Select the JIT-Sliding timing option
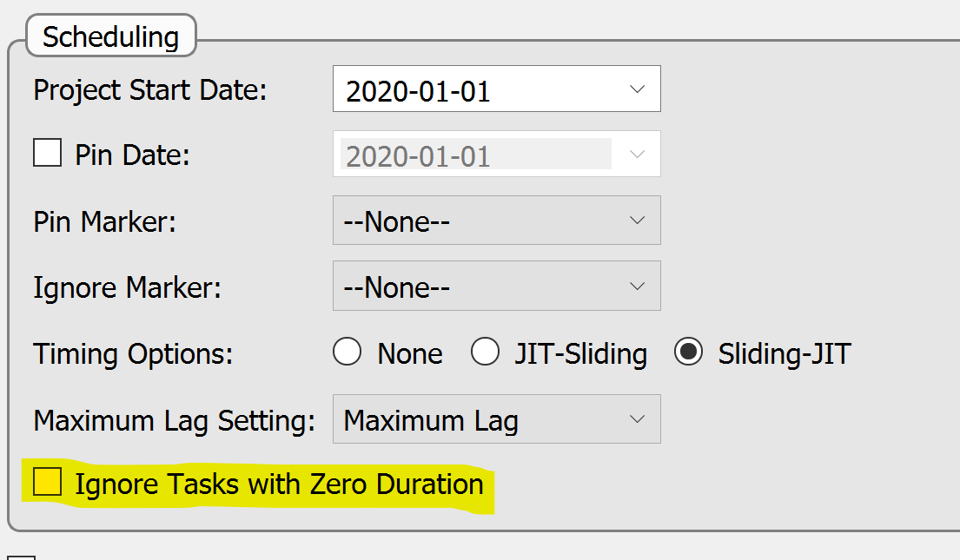The height and width of the screenshot is (560, 960). [485, 352]
